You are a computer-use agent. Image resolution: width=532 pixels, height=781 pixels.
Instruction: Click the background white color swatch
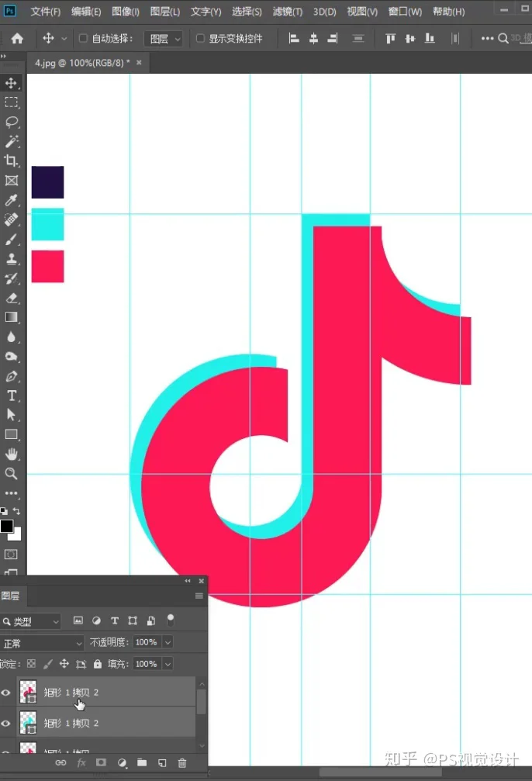tap(17, 536)
